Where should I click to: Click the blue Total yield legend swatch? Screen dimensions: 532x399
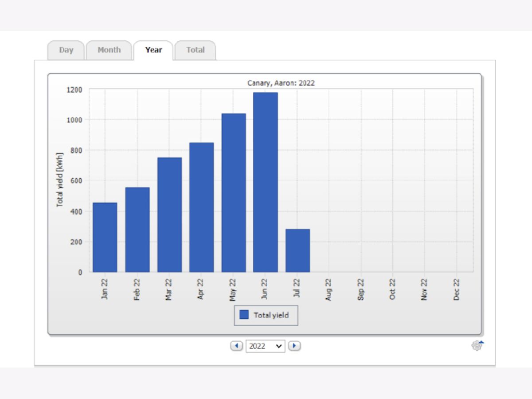[x=244, y=315]
